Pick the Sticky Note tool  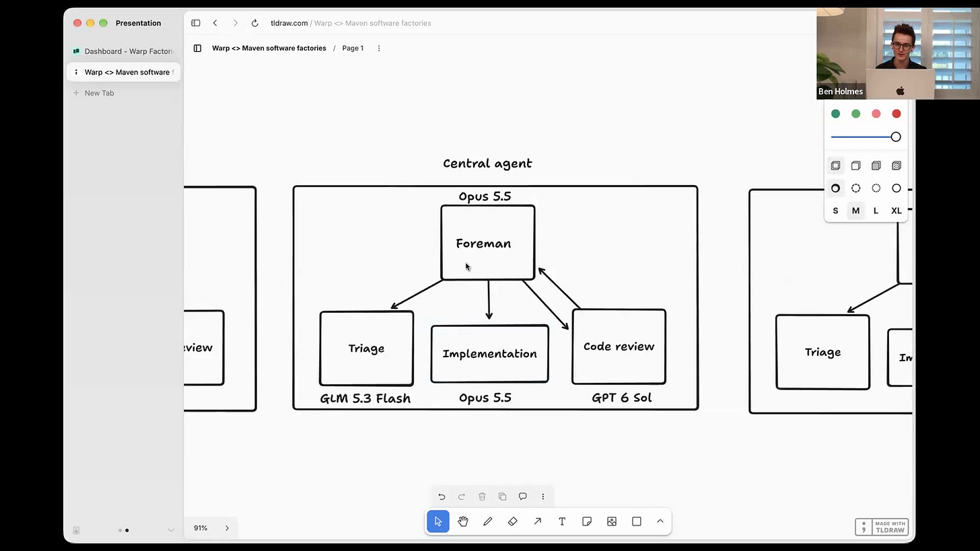click(587, 521)
